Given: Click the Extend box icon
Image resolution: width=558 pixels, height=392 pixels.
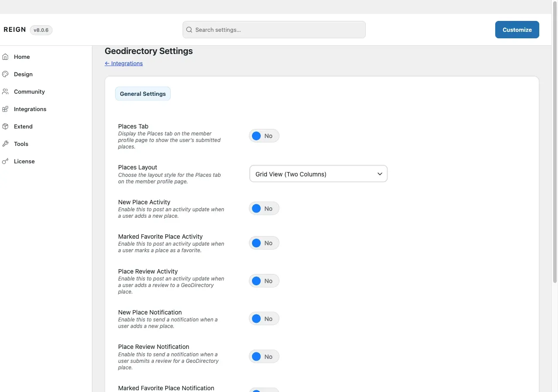Looking at the screenshot, I should [5, 126].
